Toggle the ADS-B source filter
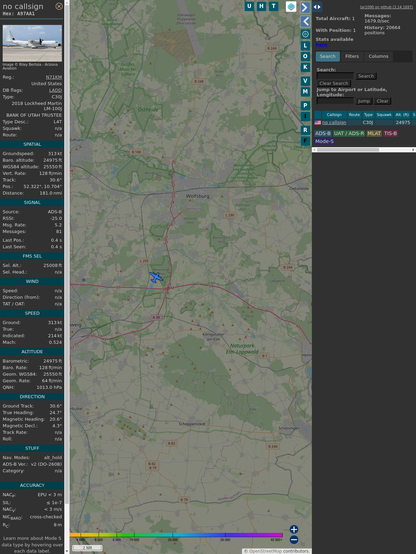The width and height of the screenshot is (416, 554). [x=323, y=133]
